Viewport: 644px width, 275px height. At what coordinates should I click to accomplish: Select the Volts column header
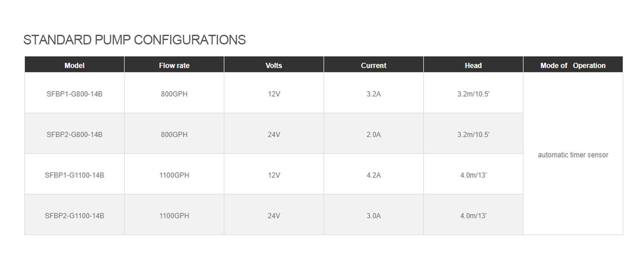[x=274, y=66]
